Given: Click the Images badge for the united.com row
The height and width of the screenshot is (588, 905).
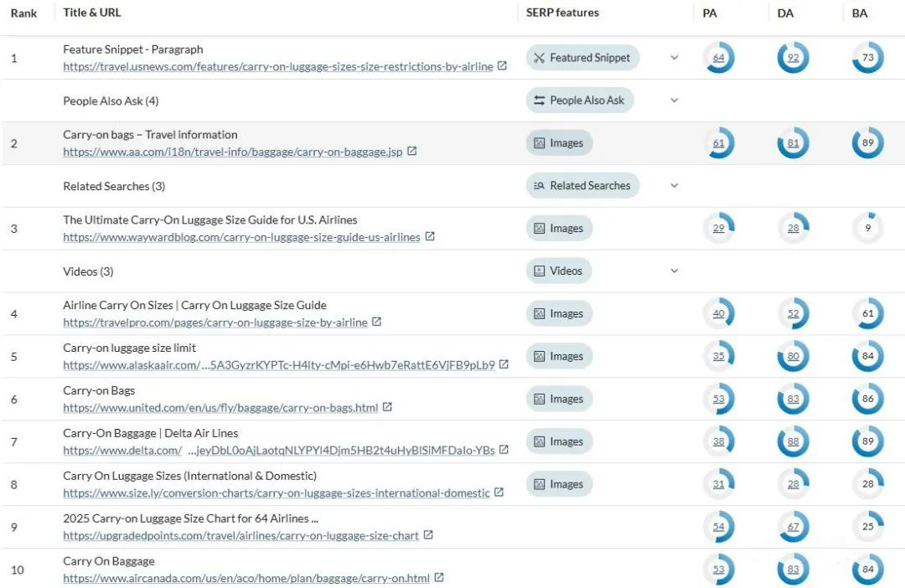Looking at the screenshot, I should click(x=559, y=399).
